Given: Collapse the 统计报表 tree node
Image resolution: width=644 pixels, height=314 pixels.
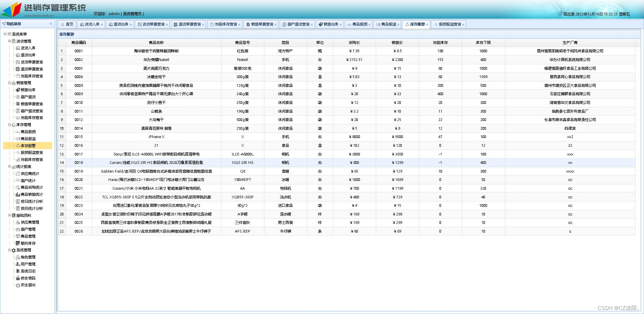Looking at the screenshot, I should point(9,167).
